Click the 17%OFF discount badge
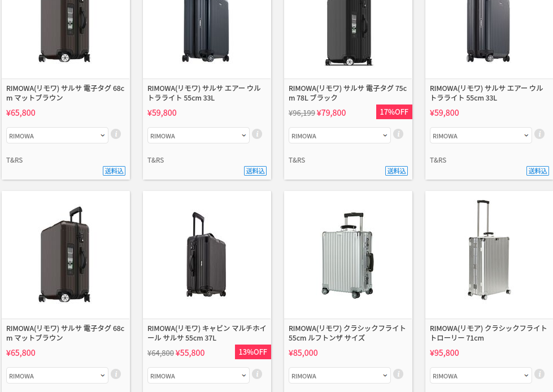Image resolution: width=553 pixels, height=392 pixels. click(x=394, y=112)
